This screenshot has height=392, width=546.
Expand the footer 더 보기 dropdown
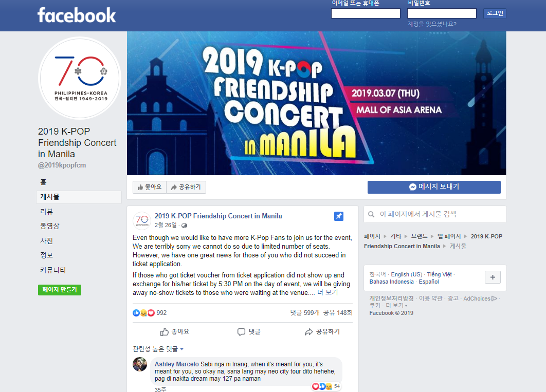coord(396,305)
